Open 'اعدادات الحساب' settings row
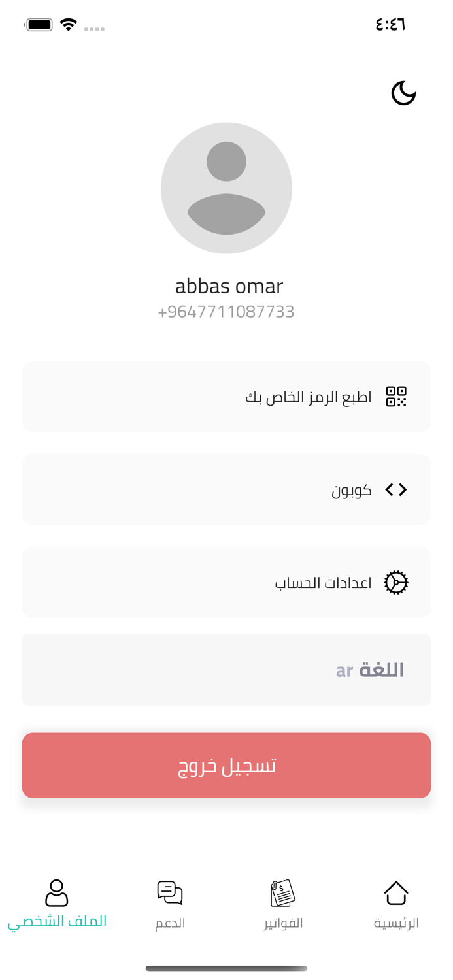 (226, 582)
